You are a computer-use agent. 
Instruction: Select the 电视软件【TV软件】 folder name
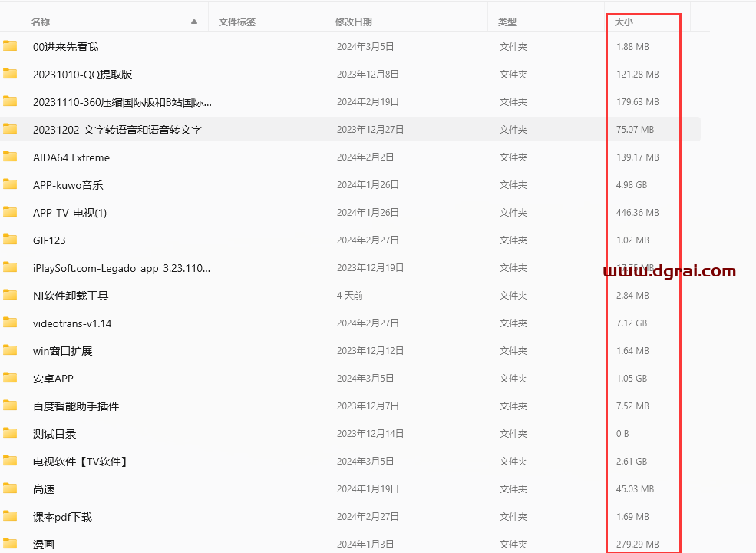click(81, 462)
